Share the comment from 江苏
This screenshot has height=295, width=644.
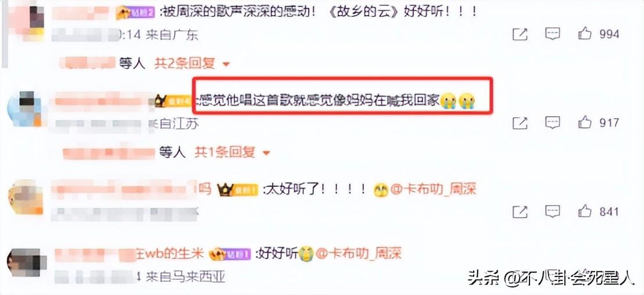[520, 123]
